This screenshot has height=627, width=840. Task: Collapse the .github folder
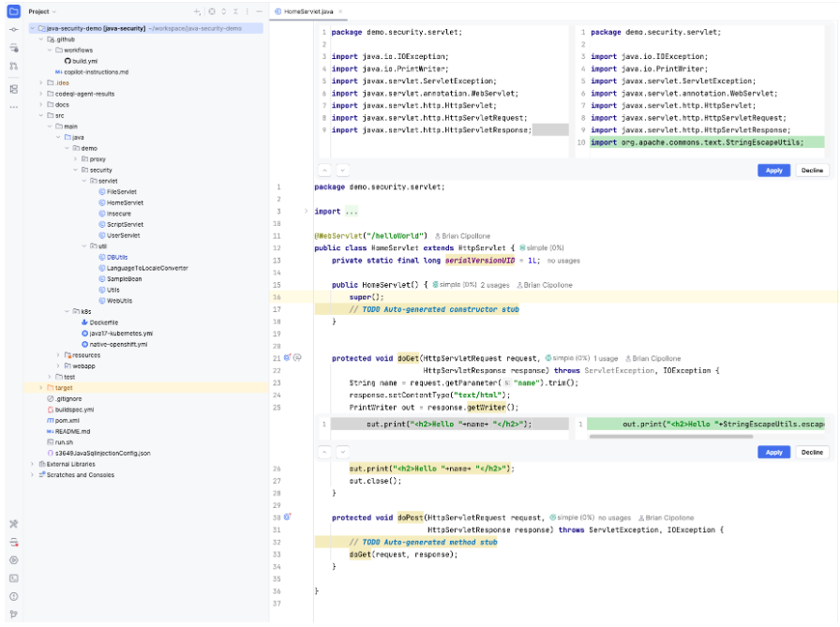[x=41, y=39]
